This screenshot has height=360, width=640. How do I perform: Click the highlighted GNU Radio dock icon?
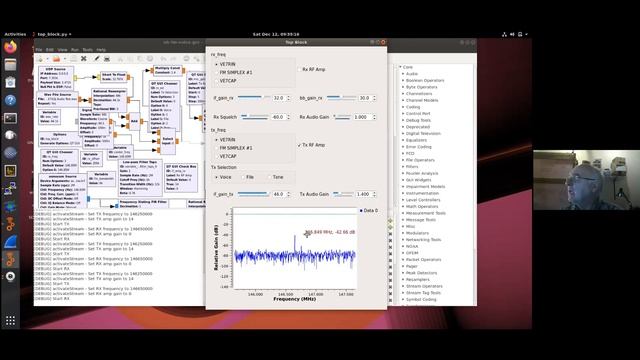[10, 259]
